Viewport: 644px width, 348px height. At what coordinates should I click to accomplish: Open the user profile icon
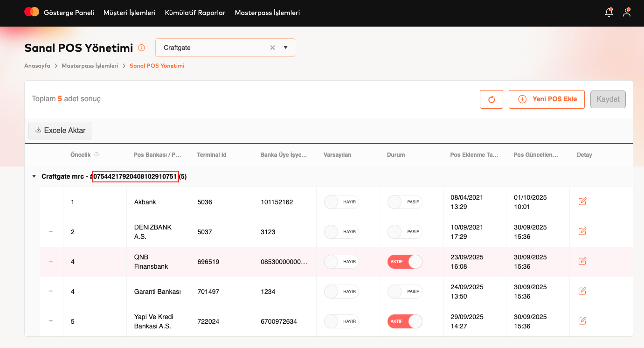627,13
